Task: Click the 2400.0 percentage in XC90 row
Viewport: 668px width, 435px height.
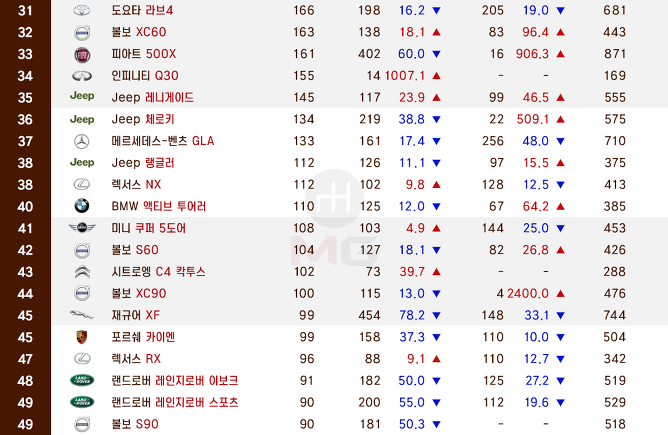Action: point(528,294)
